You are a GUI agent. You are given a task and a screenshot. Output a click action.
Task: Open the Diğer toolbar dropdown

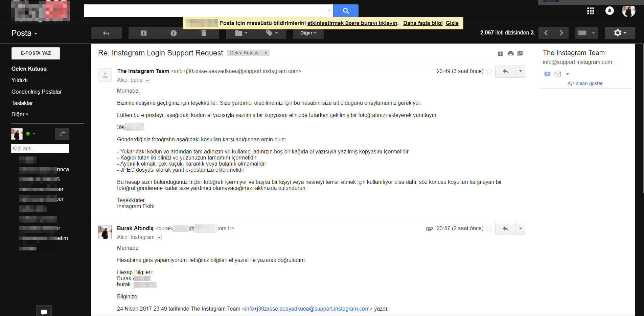point(308,33)
